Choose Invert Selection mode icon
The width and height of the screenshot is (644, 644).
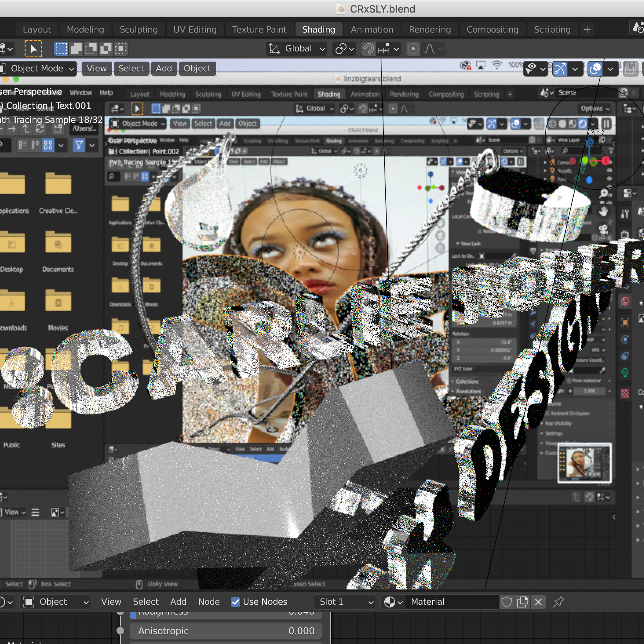(106, 49)
